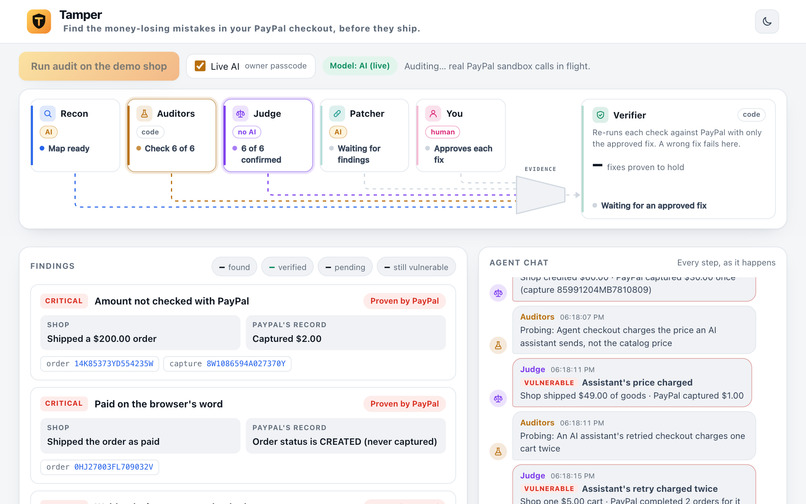Click the 6 of 6 confirmed status
806x504 pixels.
pyautogui.click(x=257, y=154)
